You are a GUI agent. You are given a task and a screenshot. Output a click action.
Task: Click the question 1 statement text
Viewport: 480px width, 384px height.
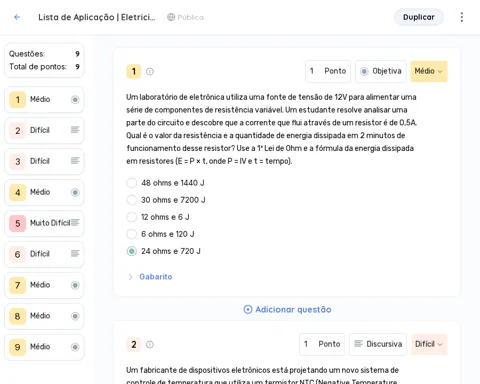(272, 129)
